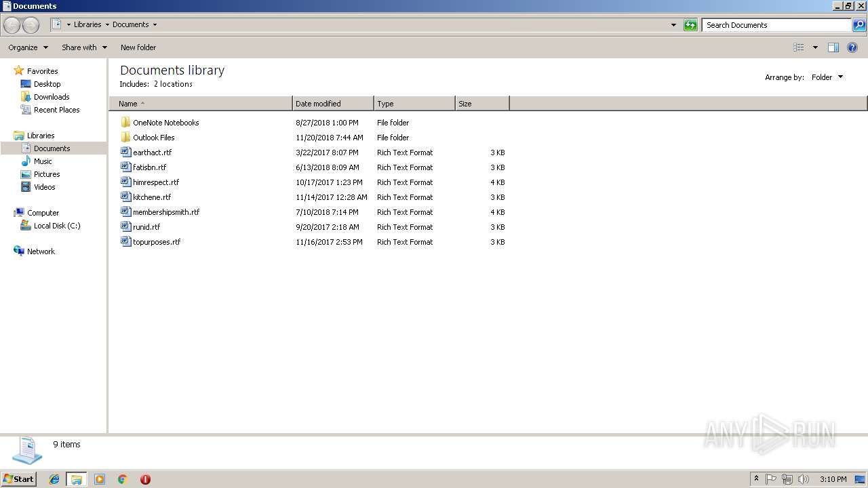Click the File Explorer taskbar button
The height and width of the screenshot is (488, 868).
pyautogui.click(x=77, y=479)
